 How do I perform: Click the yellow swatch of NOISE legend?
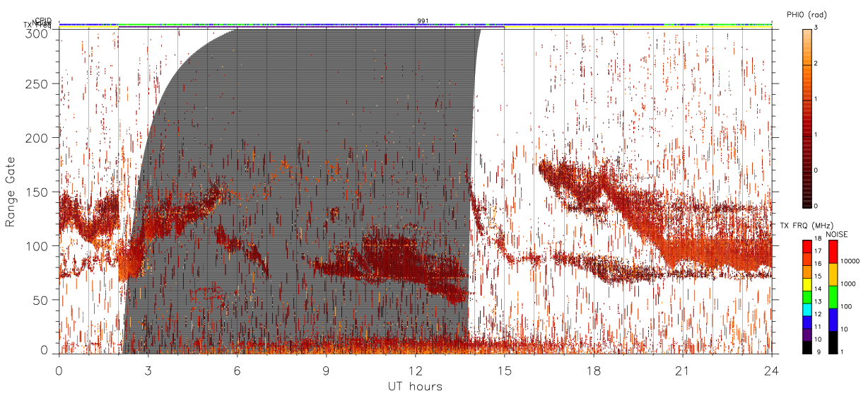coord(833,274)
